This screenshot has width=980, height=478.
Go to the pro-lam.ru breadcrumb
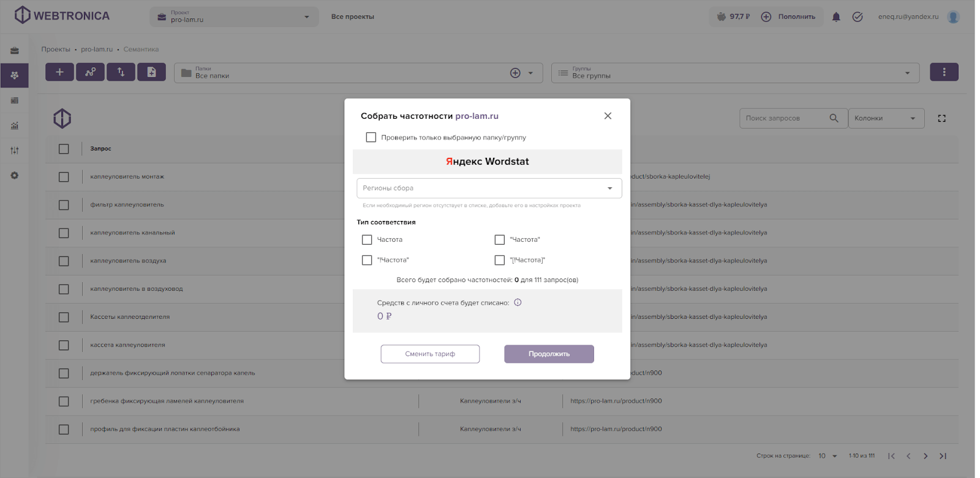97,49
